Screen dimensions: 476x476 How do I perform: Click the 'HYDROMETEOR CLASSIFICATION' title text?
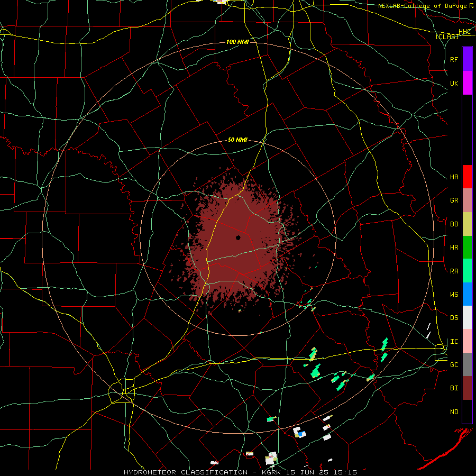pos(186,472)
